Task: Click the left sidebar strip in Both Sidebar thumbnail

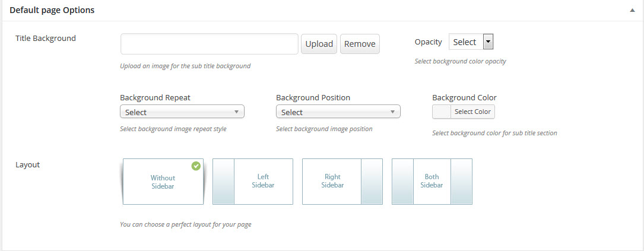Action: [x=403, y=182]
